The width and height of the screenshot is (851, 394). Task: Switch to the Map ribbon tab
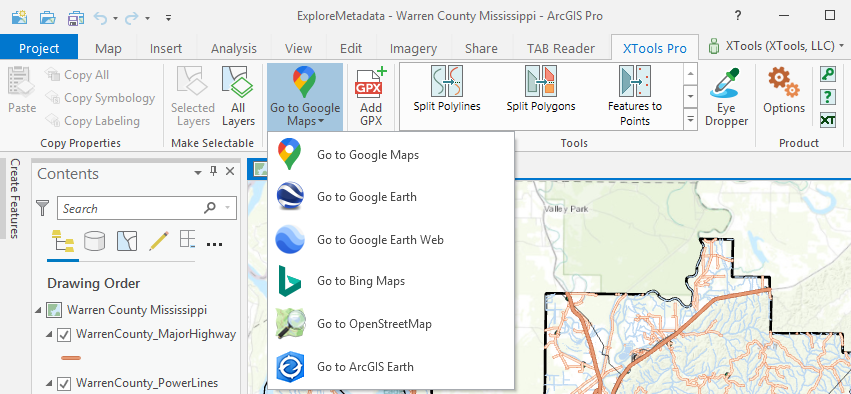click(108, 48)
